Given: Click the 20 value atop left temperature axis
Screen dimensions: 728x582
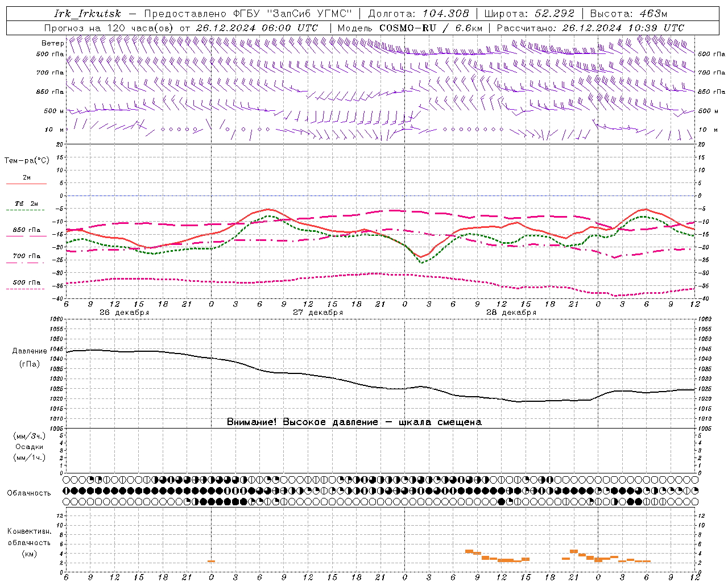Looking at the screenshot, I should pyautogui.click(x=60, y=144).
